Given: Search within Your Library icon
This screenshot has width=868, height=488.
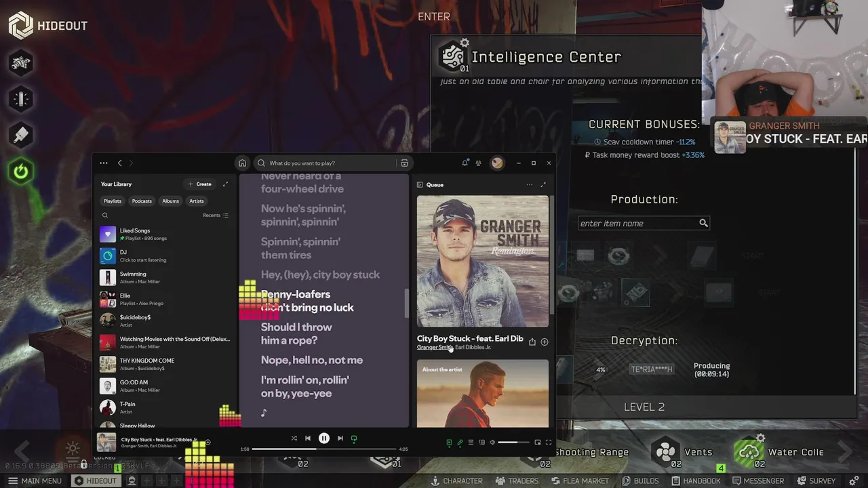Looking at the screenshot, I should 105,216.
